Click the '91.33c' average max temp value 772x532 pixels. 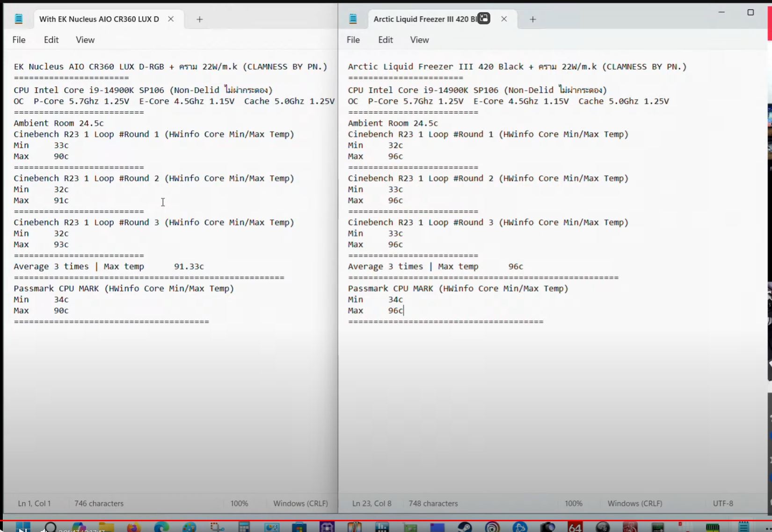(189, 266)
